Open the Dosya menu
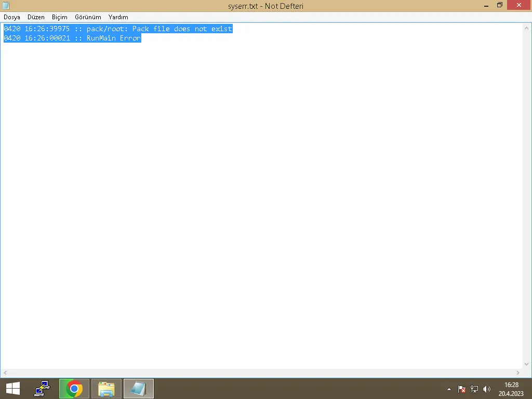The image size is (532, 399). coord(11,17)
